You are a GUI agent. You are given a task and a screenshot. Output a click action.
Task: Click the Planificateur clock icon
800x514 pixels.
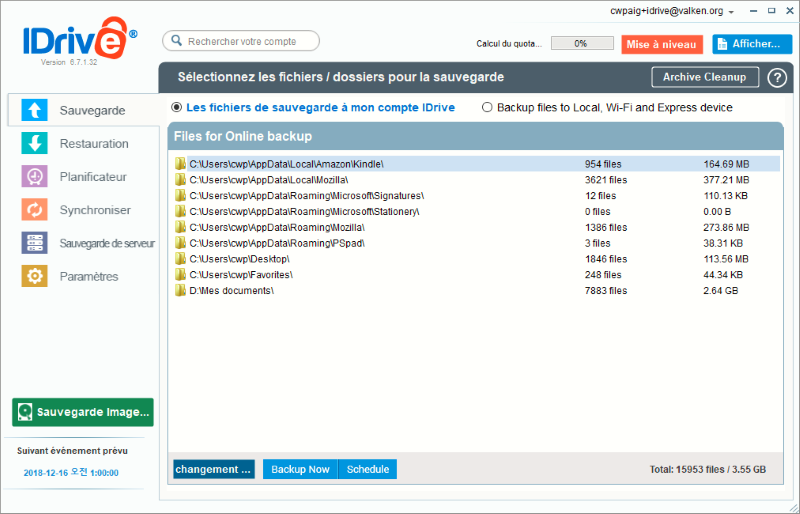click(34, 177)
